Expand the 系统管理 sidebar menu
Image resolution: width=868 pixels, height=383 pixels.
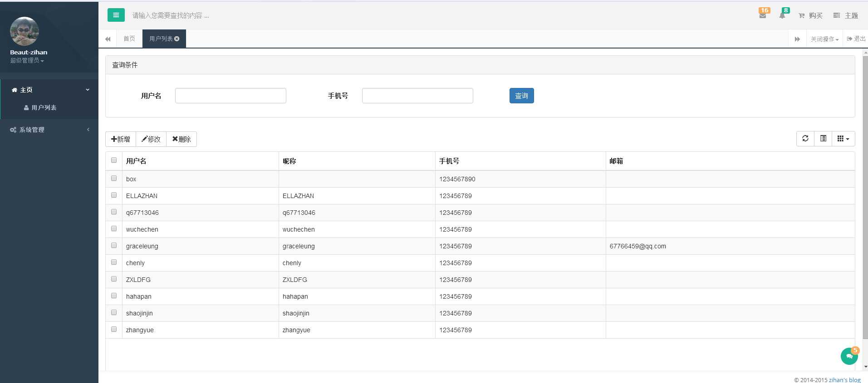click(x=49, y=130)
